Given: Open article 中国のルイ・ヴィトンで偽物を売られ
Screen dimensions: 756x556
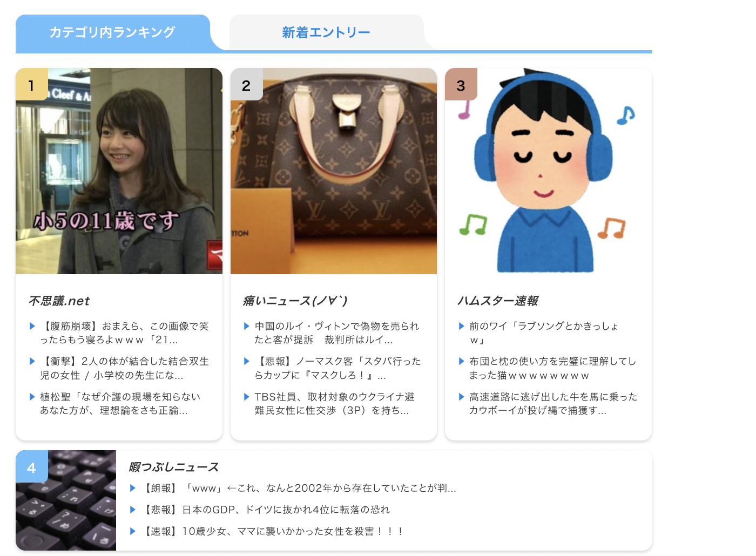Looking at the screenshot, I should (x=337, y=333).
